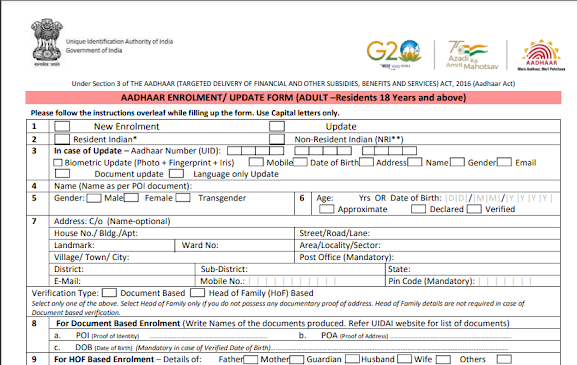This screenshot has height=365, width=577.
Task: Click the District field
Action: tap(122, 269)
